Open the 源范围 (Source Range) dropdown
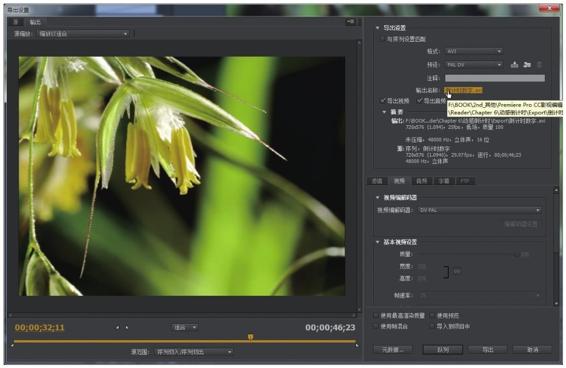The width and height of the screenshot is (566, 368). [x=193, y=351]
